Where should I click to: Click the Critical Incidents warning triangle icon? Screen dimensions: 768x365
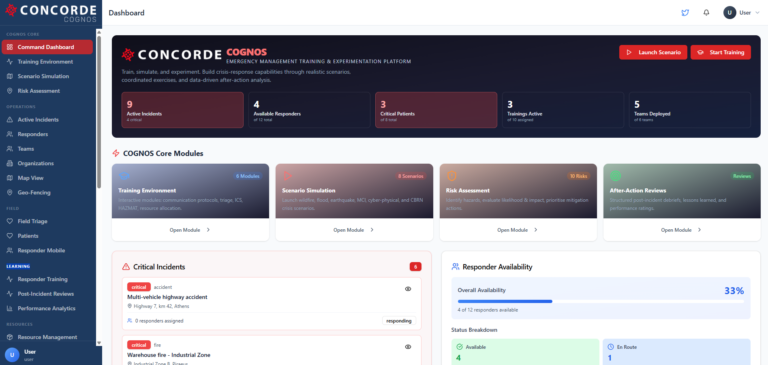coord(126,267)
